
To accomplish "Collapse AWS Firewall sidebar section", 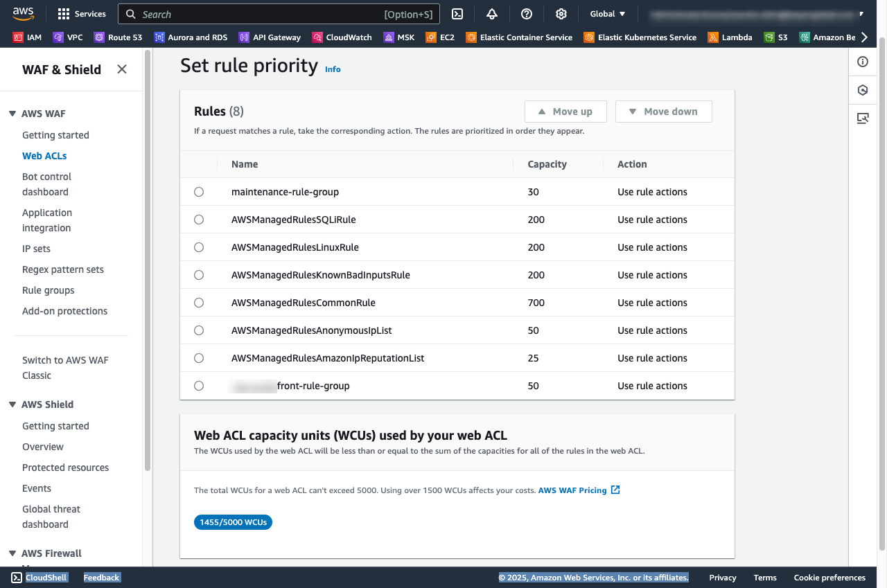I will (x=12, y=553).
